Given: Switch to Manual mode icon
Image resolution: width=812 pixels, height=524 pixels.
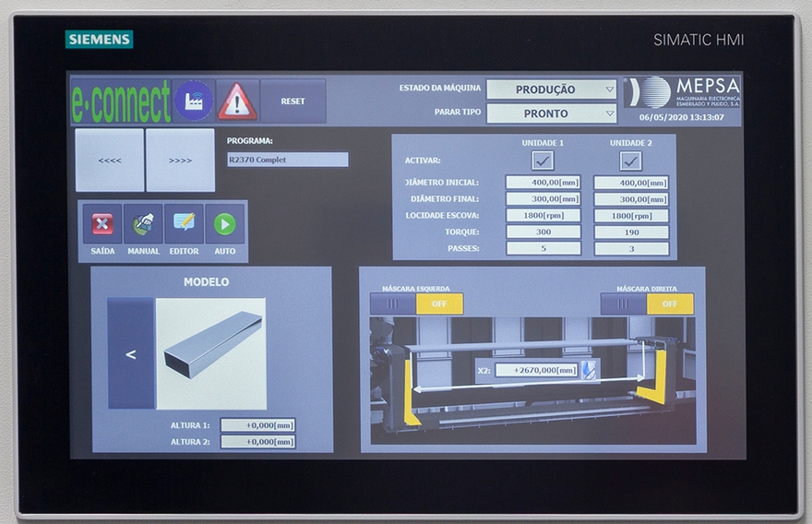Looking at the screenshot, I should [143, 224].
